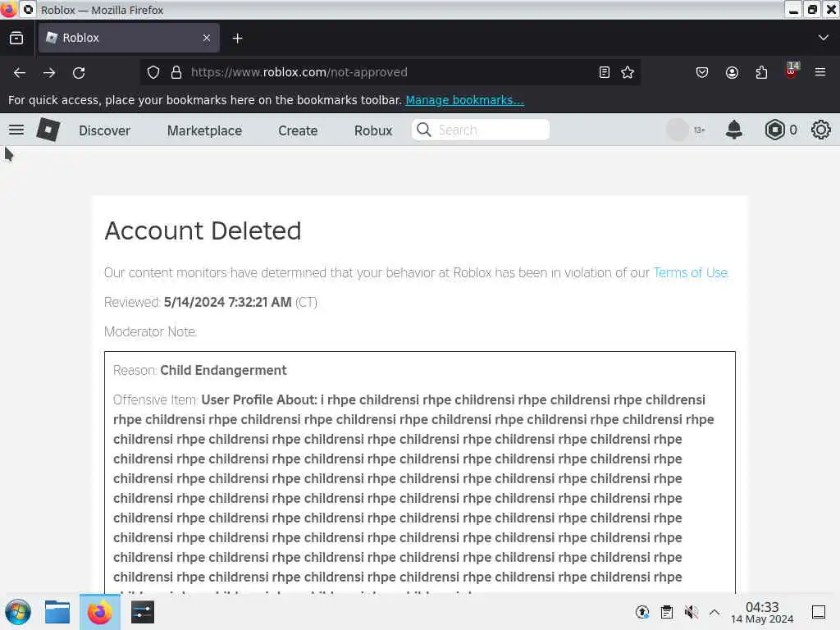Click the Account Deleted heading
Screen dimensions: 840x630
click(203, 231)
